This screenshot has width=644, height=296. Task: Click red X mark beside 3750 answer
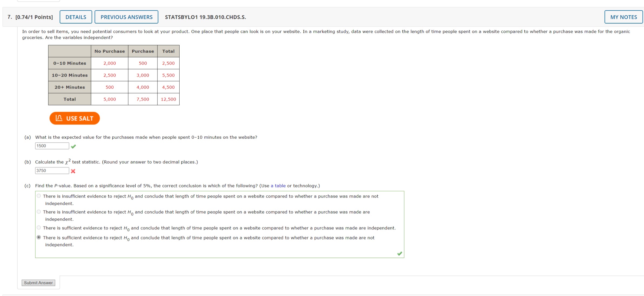(x=73, y=171)
